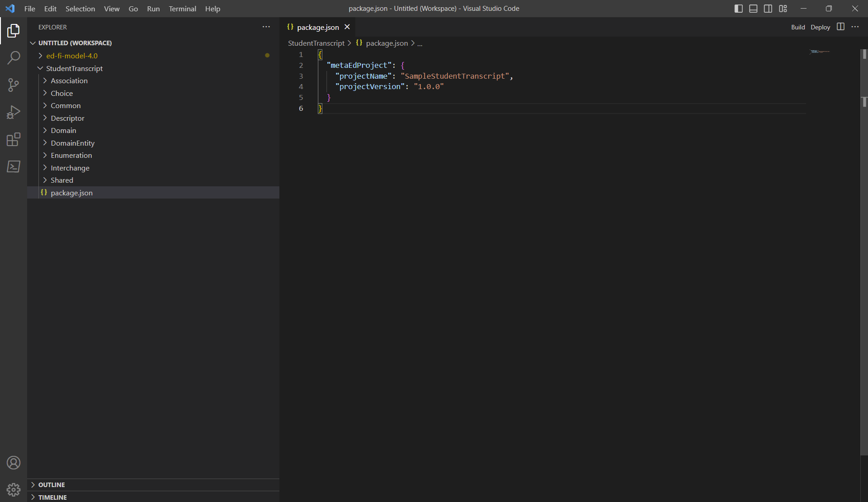Expand the Association folder
Image resolution: width=868 pixels, height=502 pixels.
tap(69, 81)
